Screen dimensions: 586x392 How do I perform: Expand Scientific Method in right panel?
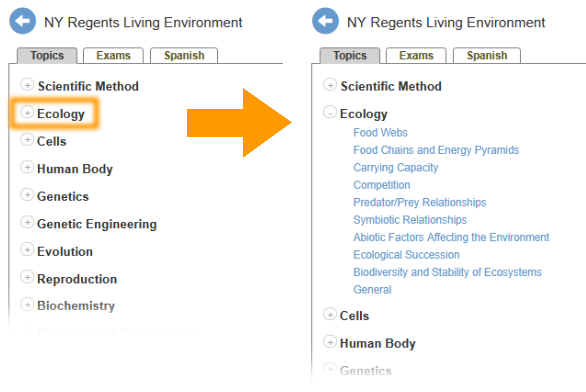pyautogui.click(x=330, y=85)
